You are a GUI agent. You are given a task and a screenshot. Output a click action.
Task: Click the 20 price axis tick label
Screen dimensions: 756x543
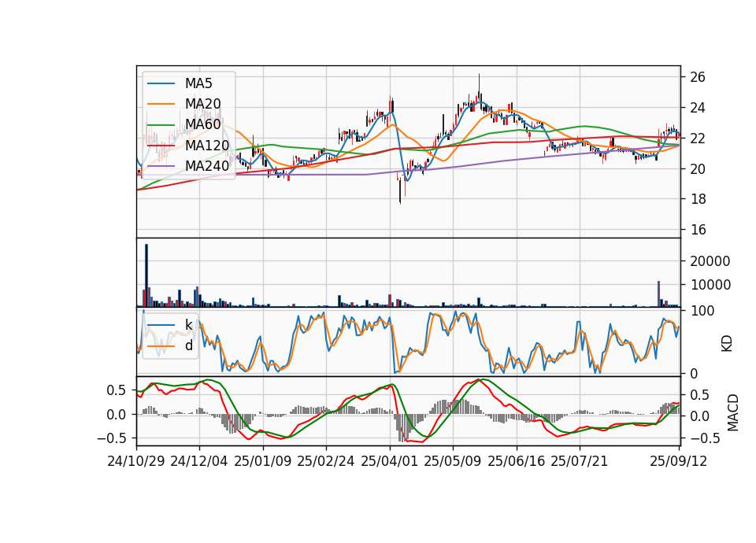click(698, 169)
